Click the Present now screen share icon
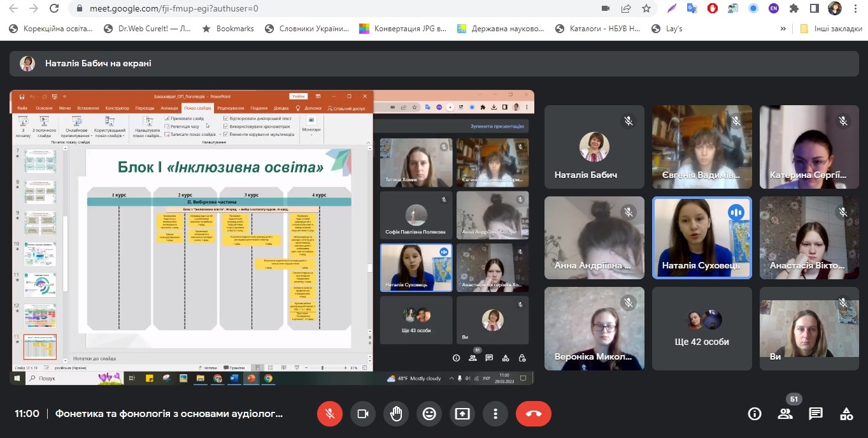This screenshot has height=438, width=868. click(462, 414)
